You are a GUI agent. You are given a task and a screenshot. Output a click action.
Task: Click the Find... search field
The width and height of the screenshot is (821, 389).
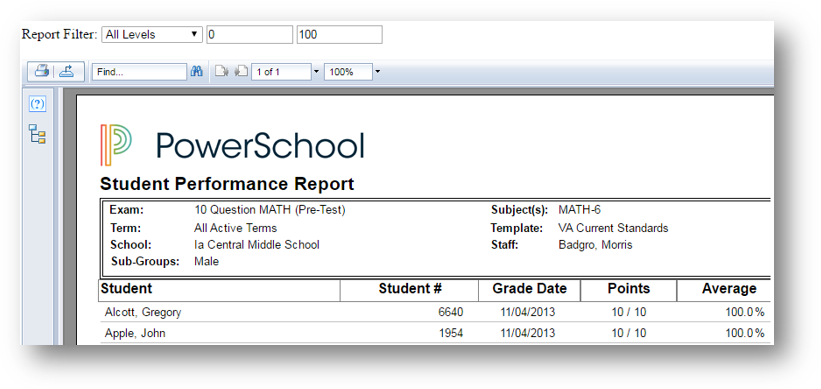139,72
